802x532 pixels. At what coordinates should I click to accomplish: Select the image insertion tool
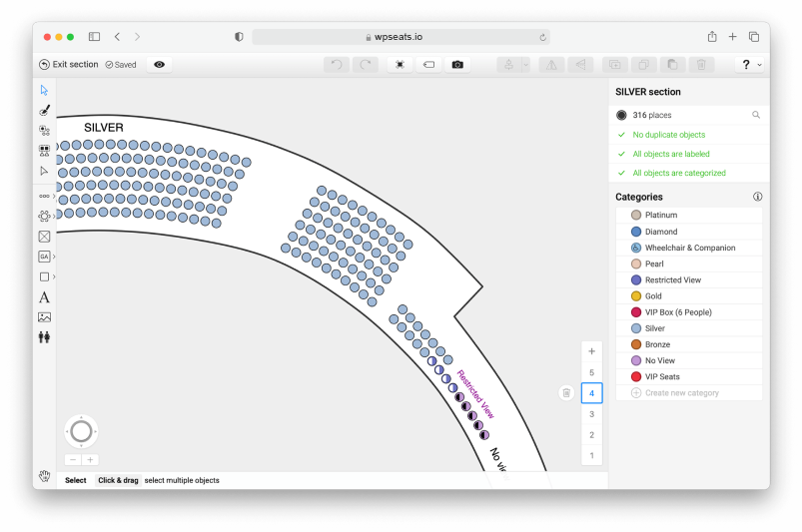44,317
